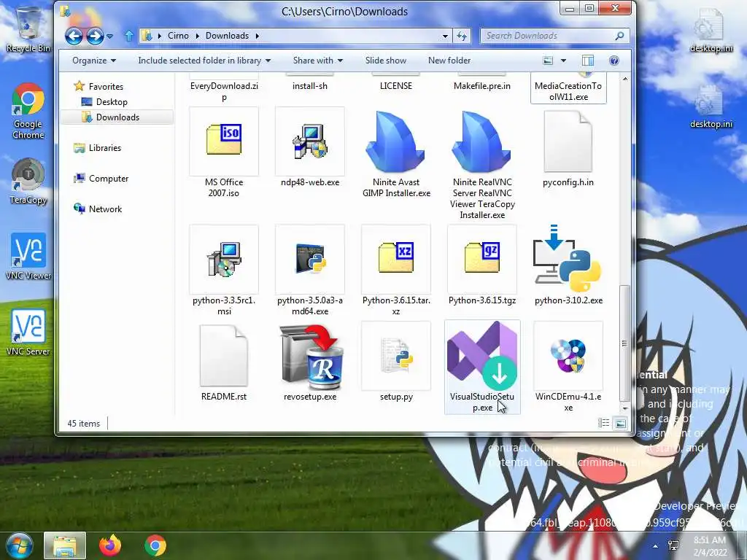Expand the address bar history dropdown
Screen dimensions: 747x560
[445, 36]
